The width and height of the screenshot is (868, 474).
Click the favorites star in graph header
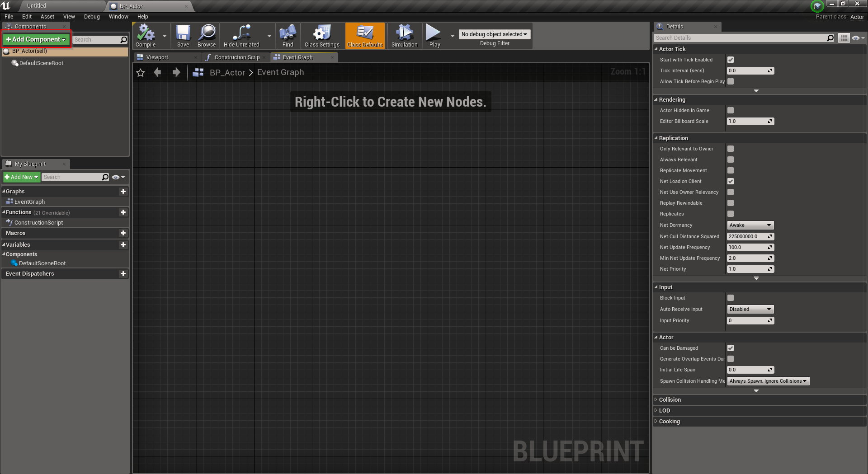pyautogui.click(x=141, y=72)
